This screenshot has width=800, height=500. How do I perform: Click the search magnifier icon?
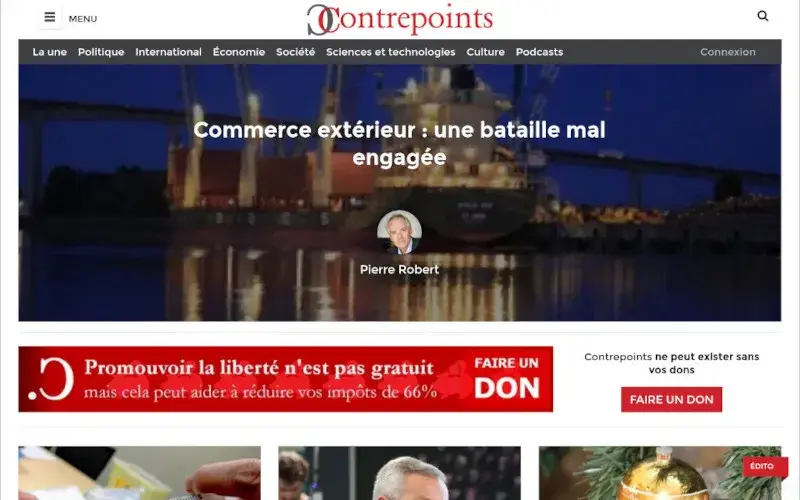(x=763, y=16)
